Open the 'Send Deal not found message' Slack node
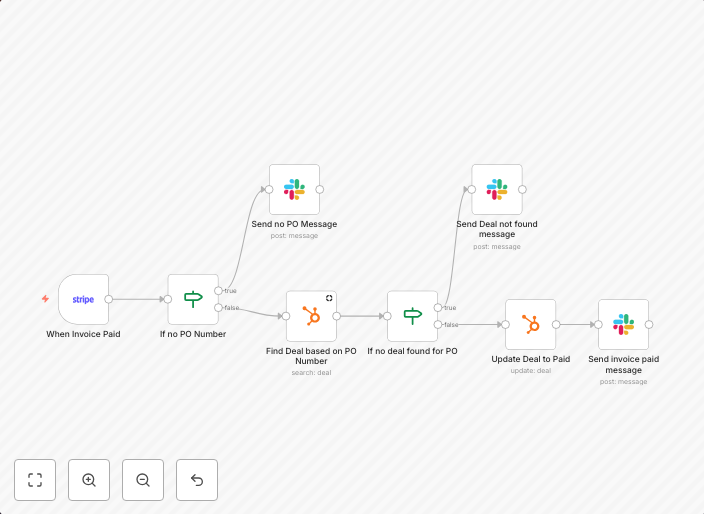 point(497,189)
